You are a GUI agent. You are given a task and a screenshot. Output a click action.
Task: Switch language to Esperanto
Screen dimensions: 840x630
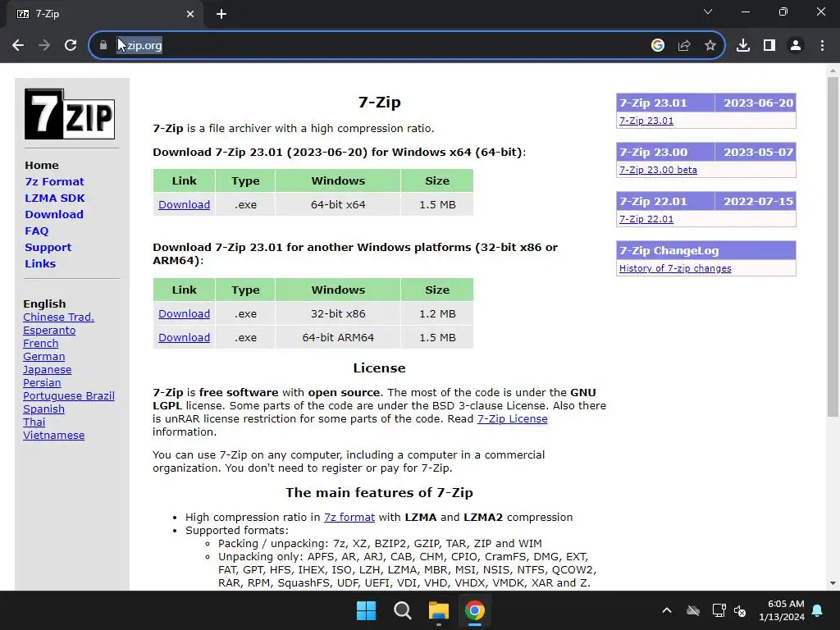(x=49, y=331)
